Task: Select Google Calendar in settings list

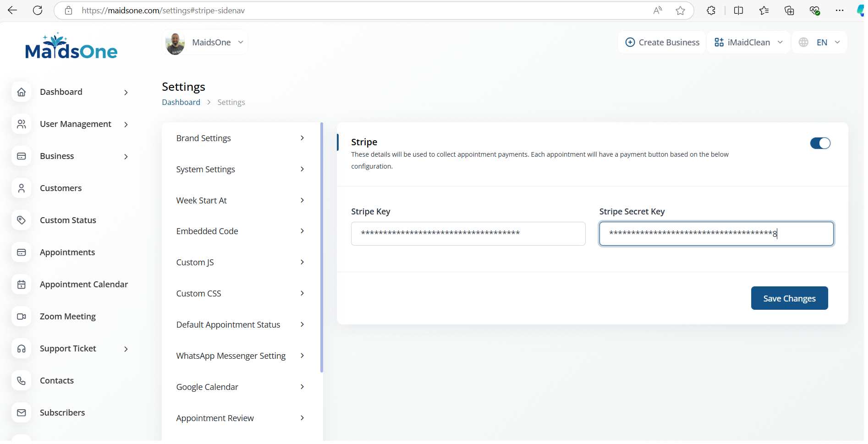Action: 240,387
